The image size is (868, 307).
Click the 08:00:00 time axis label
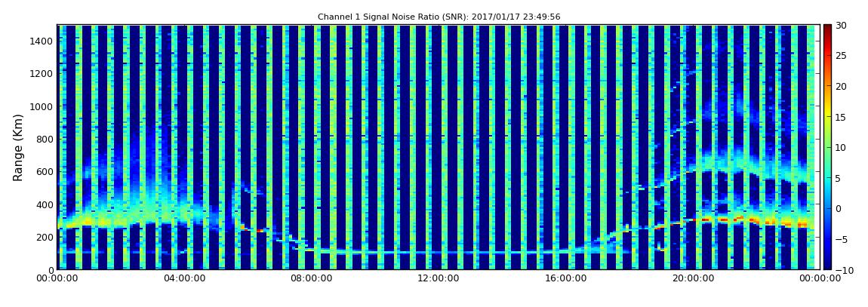tap(311, 278)
